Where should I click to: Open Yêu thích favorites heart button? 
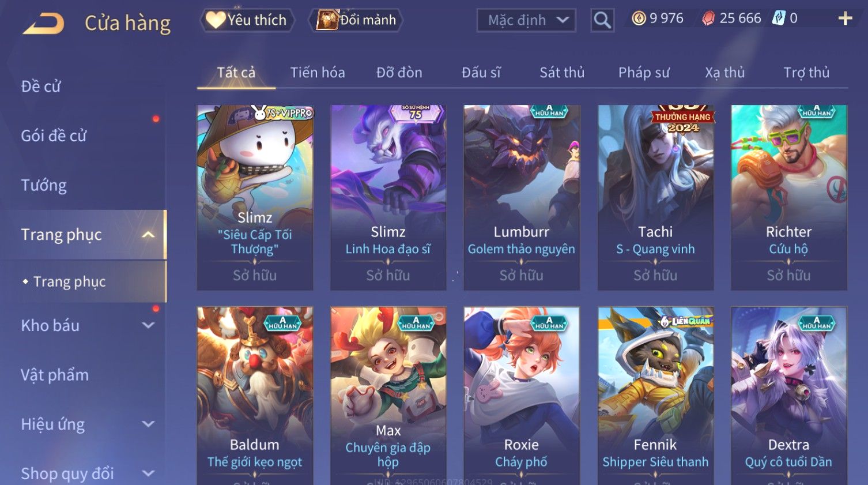[x=247, y=20]
